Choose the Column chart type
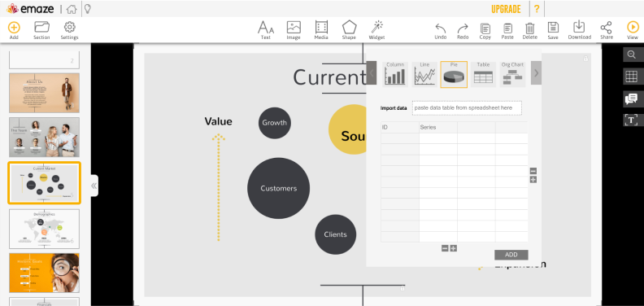The height and width of the screenshot is (306, 644). [395, 74]
